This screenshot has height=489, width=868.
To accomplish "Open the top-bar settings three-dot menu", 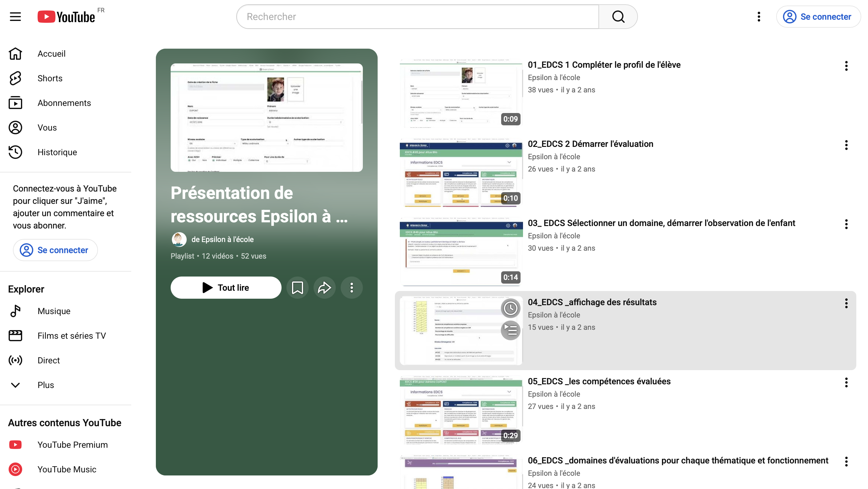I will [x=758, y=17].
